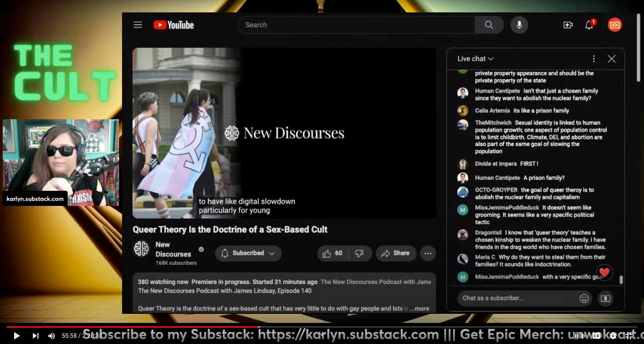Click the page scrollbar at right edge
Image resolution: width=644 pixels, height=344 pixels.
pyautogui.click(x=639, y=49)
